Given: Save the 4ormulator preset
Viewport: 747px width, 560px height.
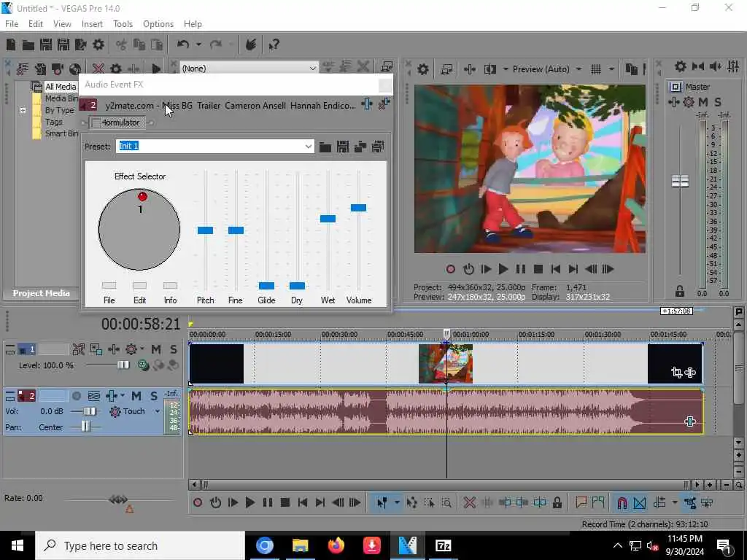Looking at the screenshot, I should tap(343, 147).
